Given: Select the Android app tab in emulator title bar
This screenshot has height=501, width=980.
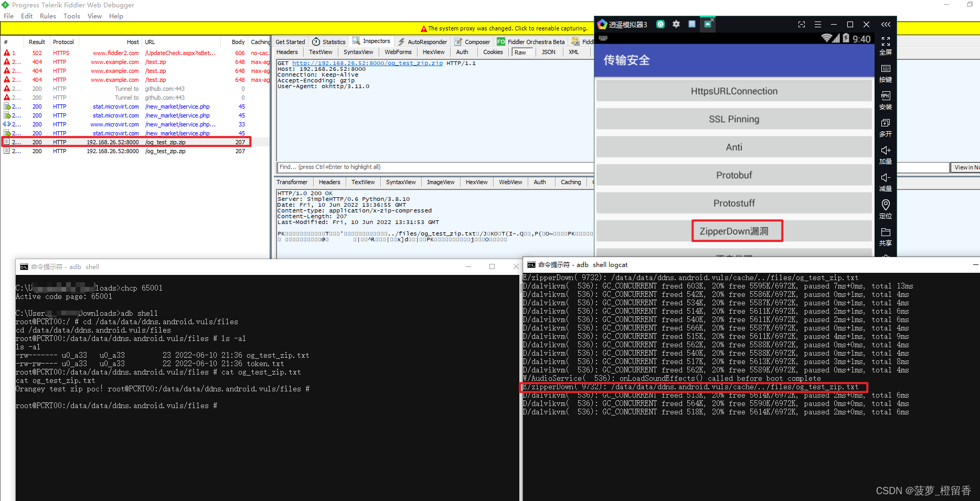Looking at the screenshot, I should point(707,25).
